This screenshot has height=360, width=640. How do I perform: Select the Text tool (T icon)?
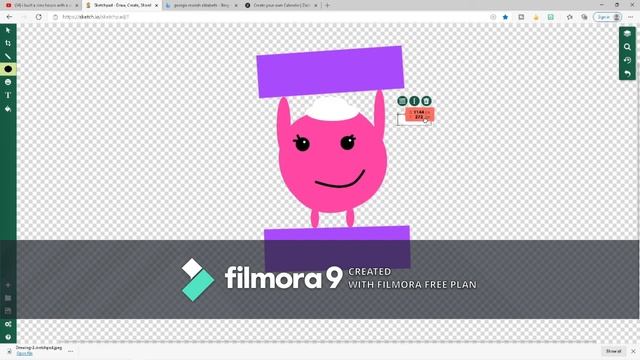tap(8, 95)
